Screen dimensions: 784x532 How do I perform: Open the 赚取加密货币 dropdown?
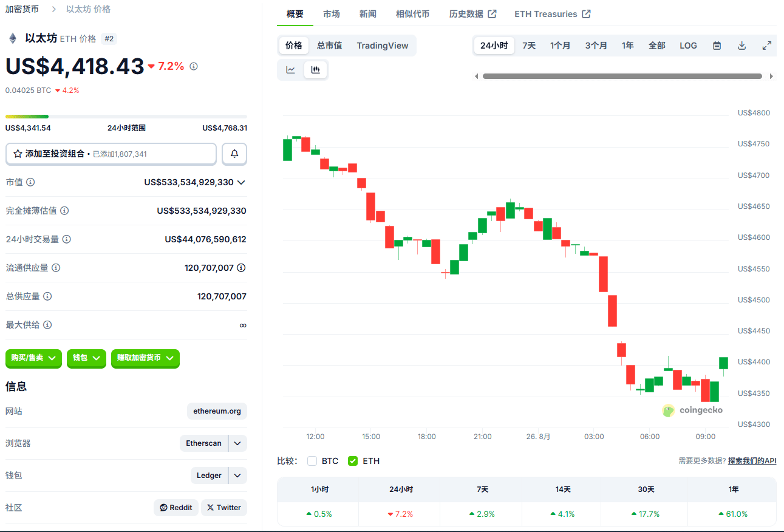pos(145,358)
